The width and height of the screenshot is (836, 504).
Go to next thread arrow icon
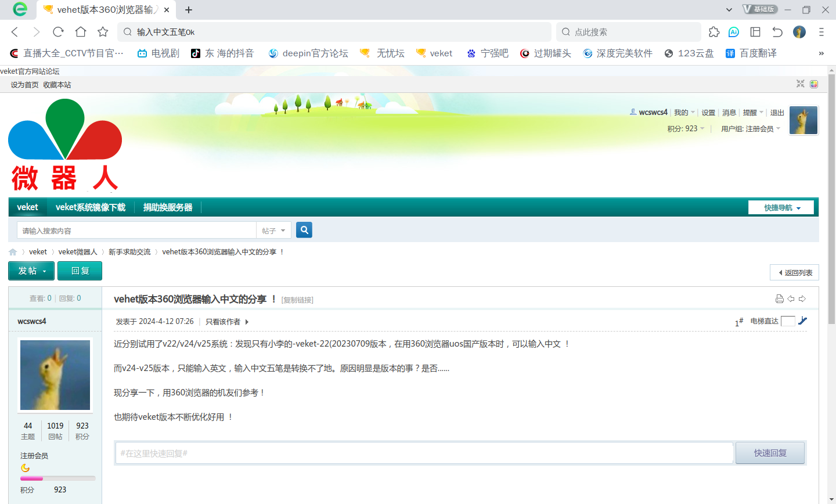click(802, 298)
